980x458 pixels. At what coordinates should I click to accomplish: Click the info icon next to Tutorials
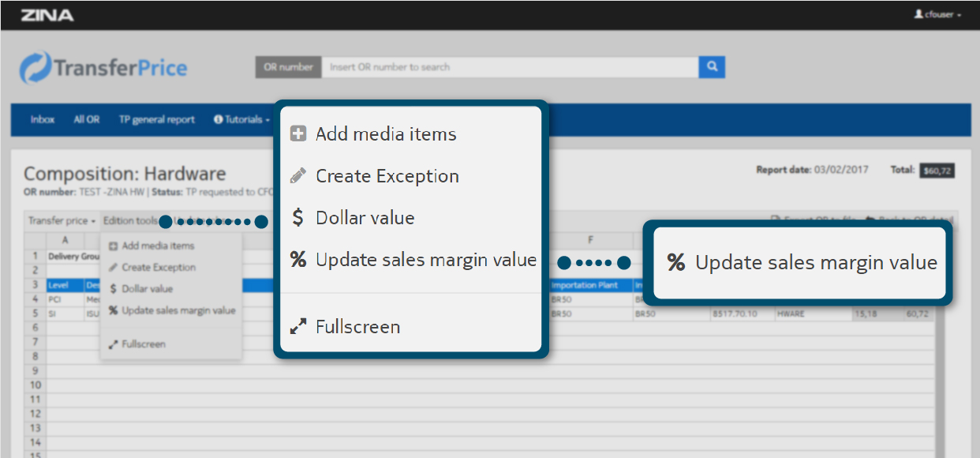coord(218,120)
